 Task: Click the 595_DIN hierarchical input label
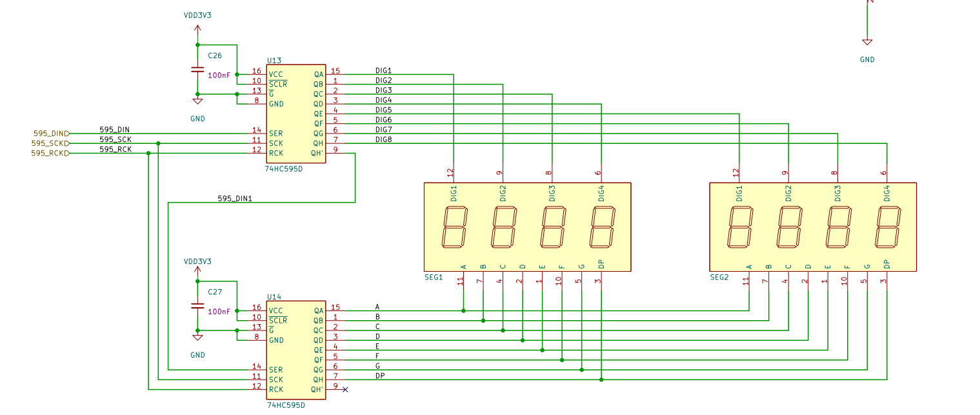[x=50, y=134]
